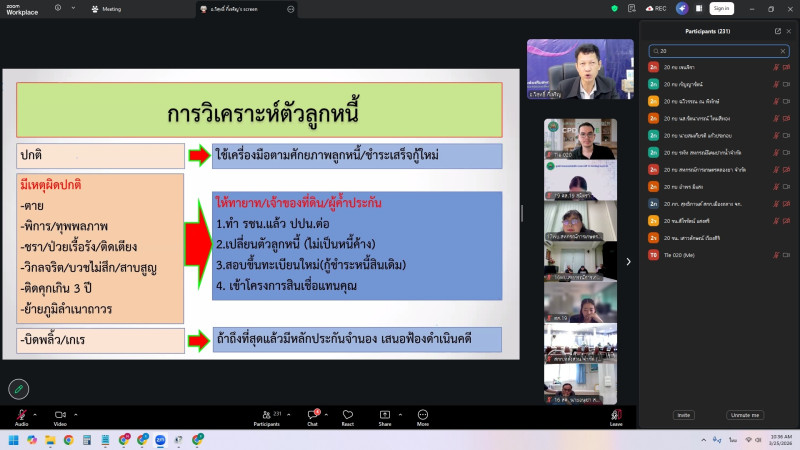
Task: Click the React heart icon
Action: coord(348,414)
